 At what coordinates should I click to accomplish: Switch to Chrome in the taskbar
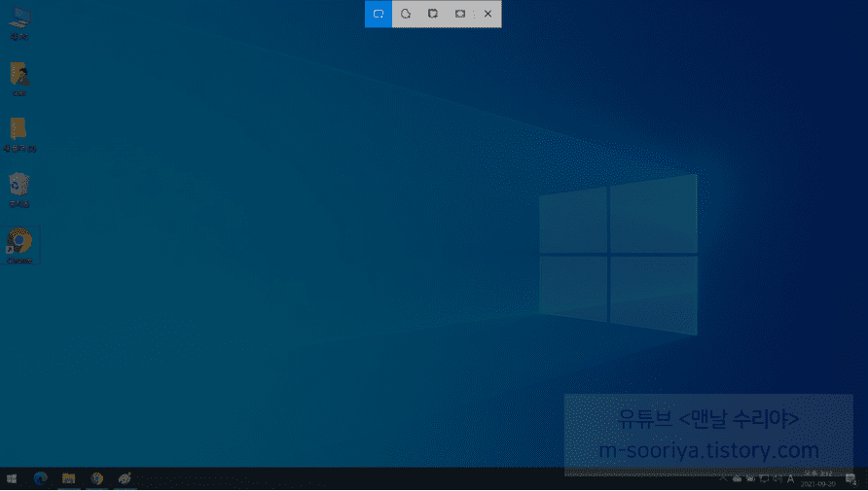[97, 478]
